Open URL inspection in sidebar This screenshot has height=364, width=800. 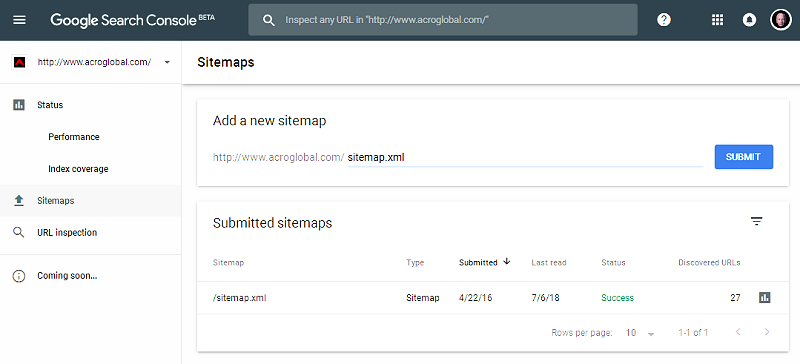(67, 233)
